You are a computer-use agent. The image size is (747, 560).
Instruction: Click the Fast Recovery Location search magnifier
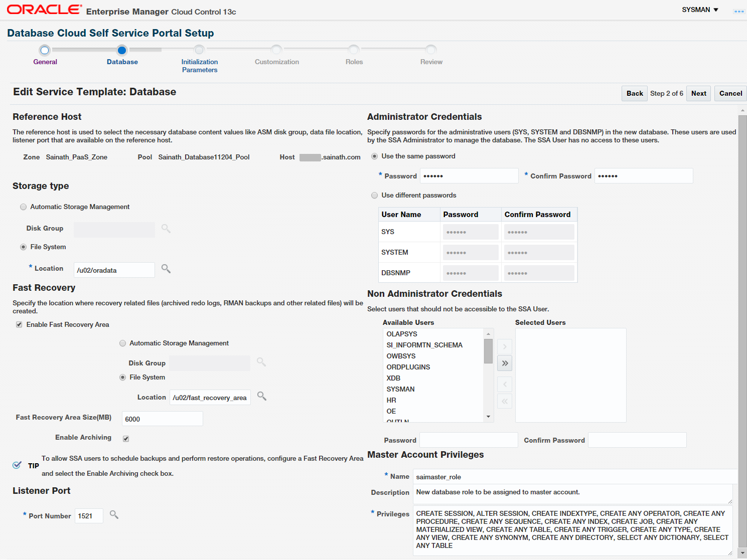tap(262, 397)
